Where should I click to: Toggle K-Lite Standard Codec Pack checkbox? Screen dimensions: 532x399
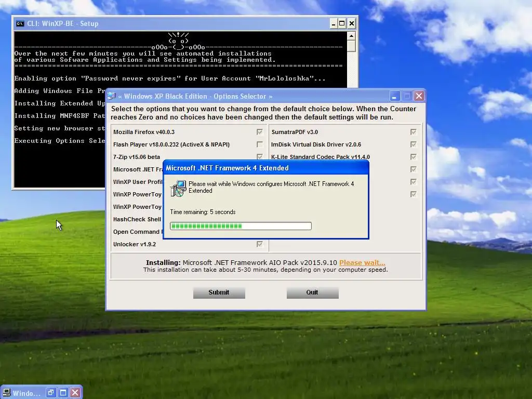point(413,157)
